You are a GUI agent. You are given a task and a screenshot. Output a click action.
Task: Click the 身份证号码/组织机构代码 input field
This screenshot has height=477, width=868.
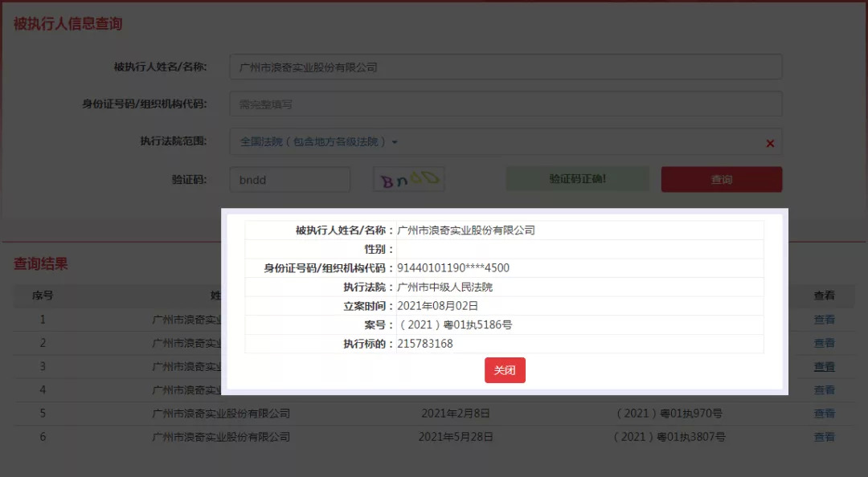pyautogui.click(x=506, y=104)
